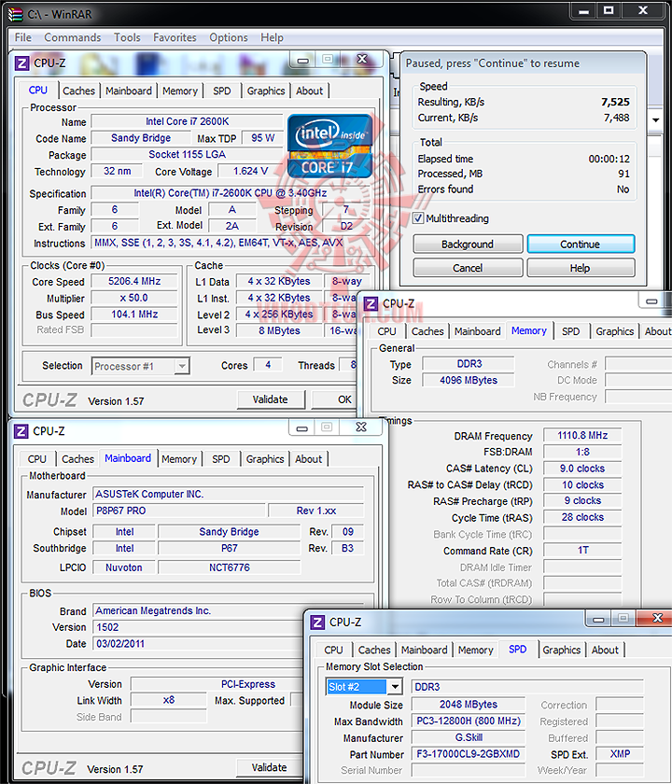This screenshot has width=672, height=784.
Task: Click Validate in Mainboard CPU-Z window
Action: pos(270,767)
